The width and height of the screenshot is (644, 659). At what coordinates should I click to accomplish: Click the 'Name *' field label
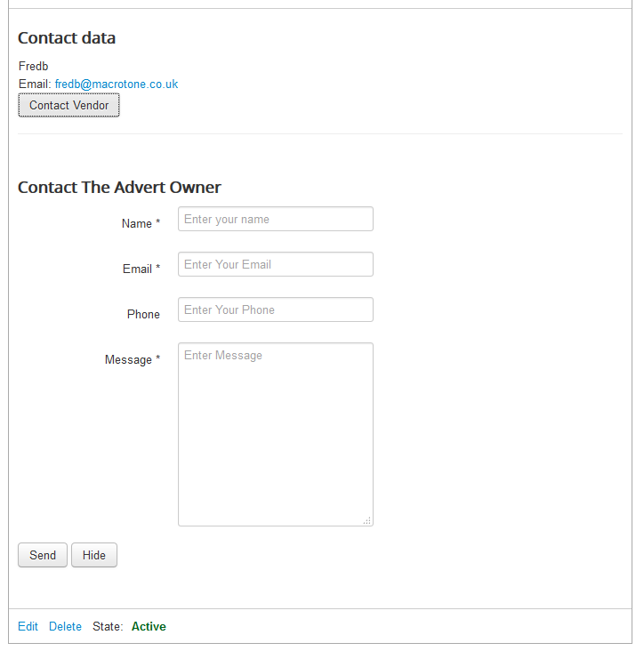point(141,224)
